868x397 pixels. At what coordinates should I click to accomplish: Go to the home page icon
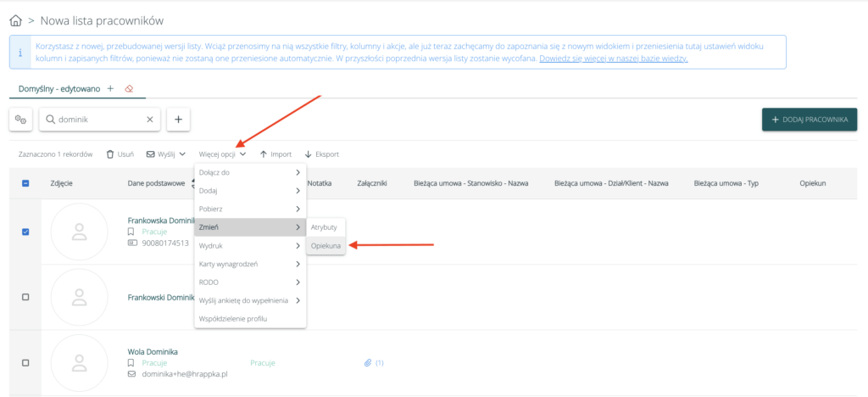click(x=14, y=20)
